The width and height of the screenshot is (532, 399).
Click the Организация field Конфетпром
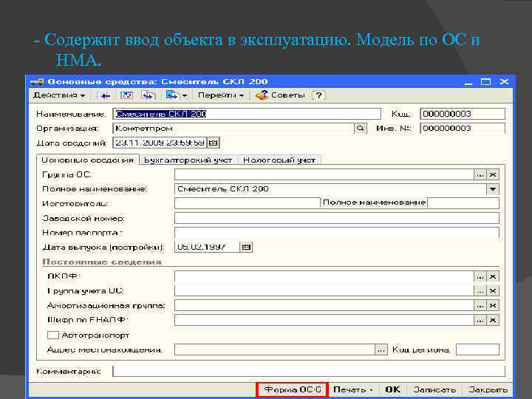point(233,129)
